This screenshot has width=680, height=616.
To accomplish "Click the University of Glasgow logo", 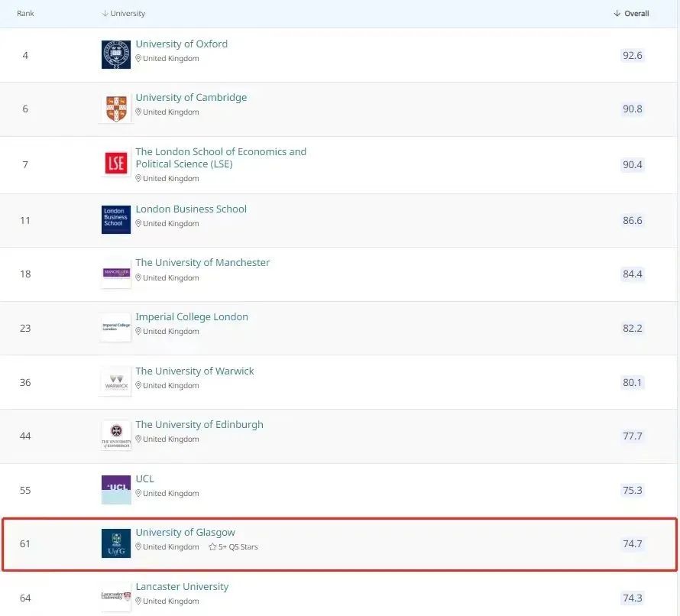I will click(116, 543).
